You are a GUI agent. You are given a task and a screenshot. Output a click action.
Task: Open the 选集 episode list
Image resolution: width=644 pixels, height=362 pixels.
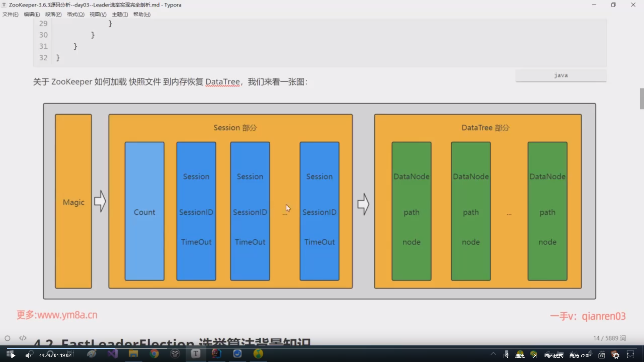pyautogui.click(x=520, y=355)
